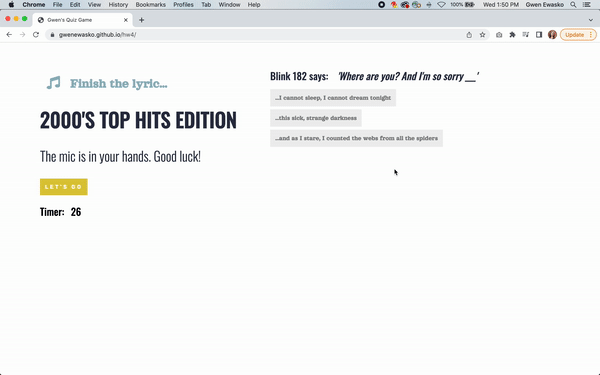Open the Window menu
This screenshot has height=375, width=600.
[229, 5]
